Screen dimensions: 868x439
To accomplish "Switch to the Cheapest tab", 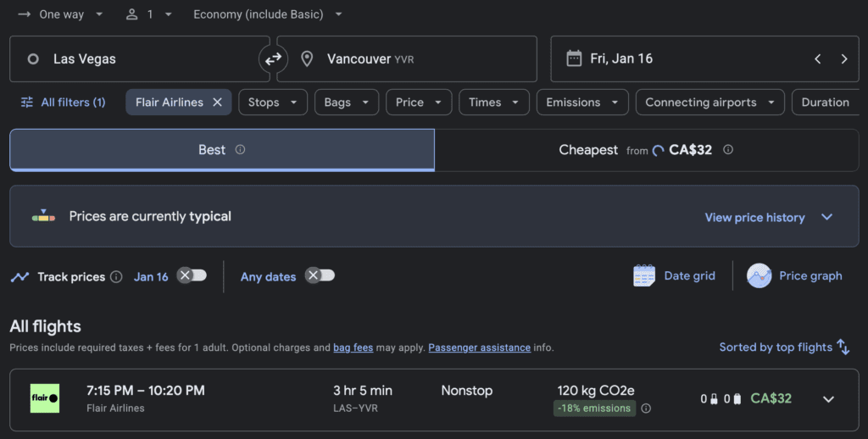I will pos(646,150).
